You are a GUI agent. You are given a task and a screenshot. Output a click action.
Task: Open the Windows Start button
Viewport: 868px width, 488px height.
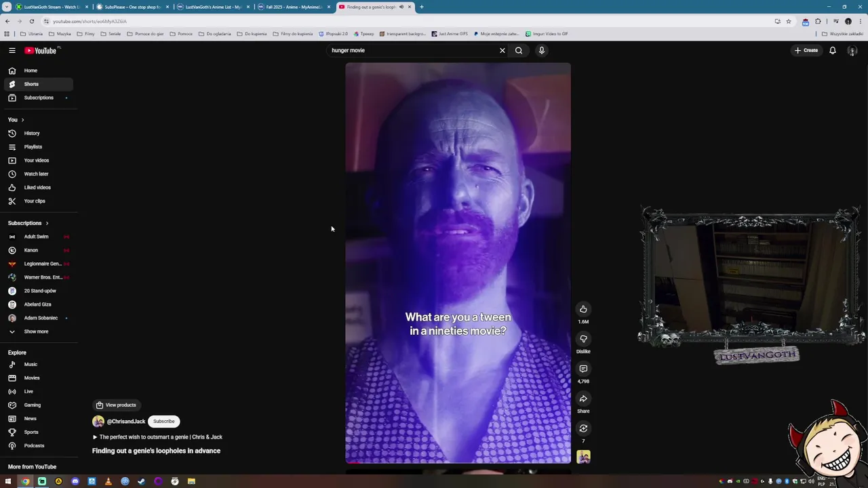(8, 481)
